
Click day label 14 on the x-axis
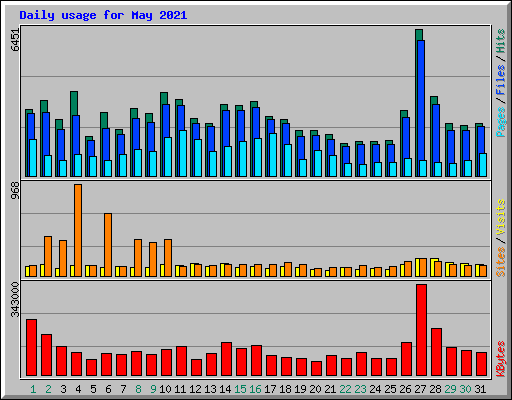coord(225,389)
